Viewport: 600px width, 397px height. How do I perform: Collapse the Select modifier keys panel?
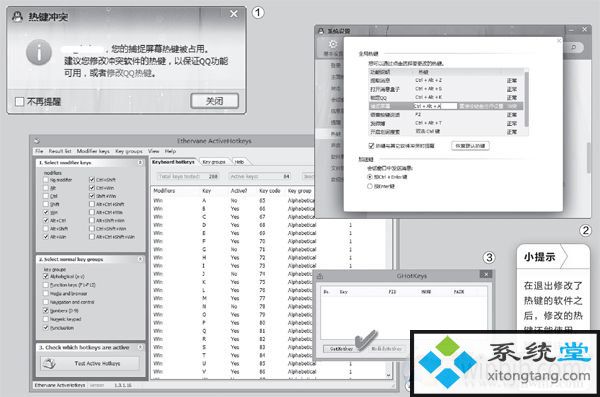[140, 163]
